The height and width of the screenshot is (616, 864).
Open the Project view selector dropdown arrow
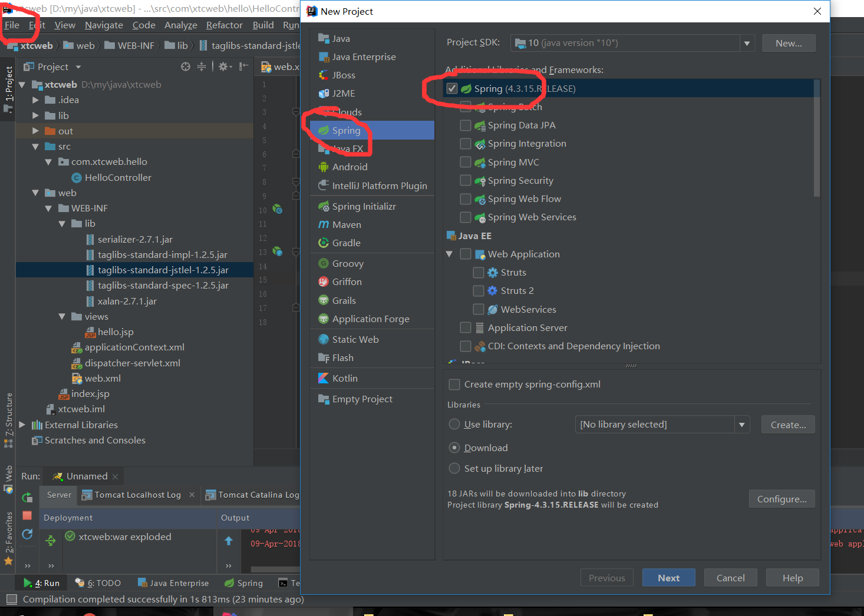pos(78,67)
